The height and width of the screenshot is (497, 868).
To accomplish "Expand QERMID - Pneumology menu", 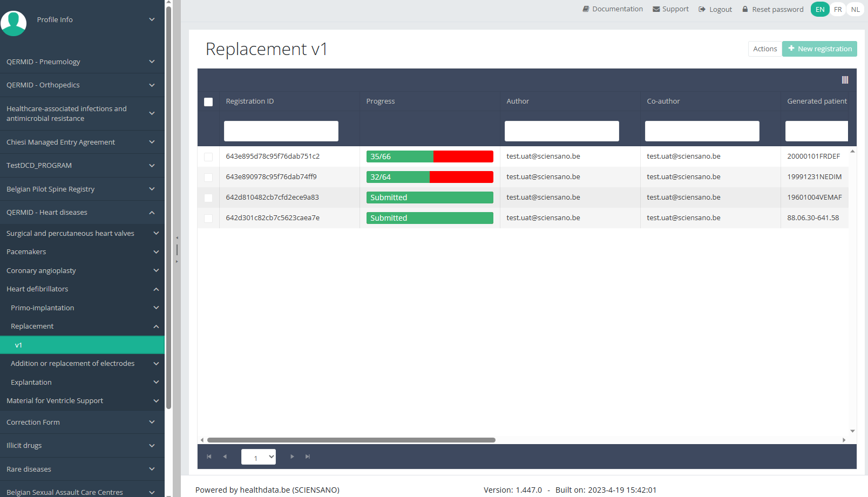I will point(82,62).
